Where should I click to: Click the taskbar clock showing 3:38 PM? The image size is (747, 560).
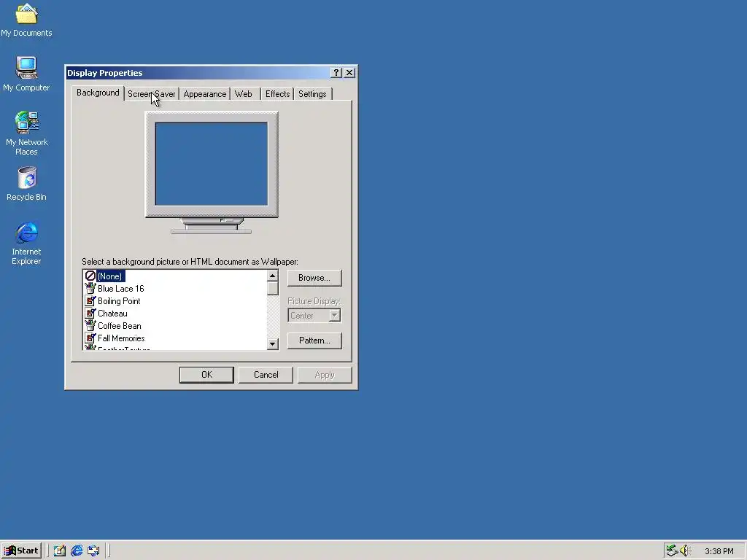tap(719, 551)
